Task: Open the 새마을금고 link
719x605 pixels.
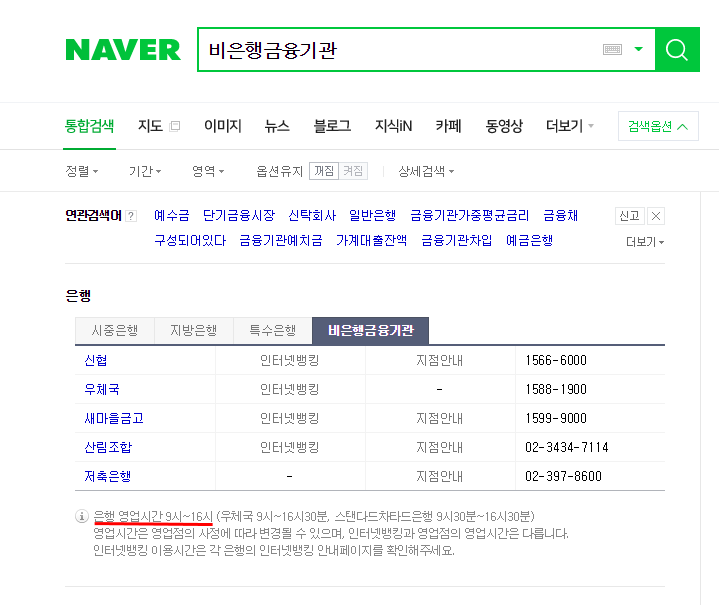Action: click(114, 418)
